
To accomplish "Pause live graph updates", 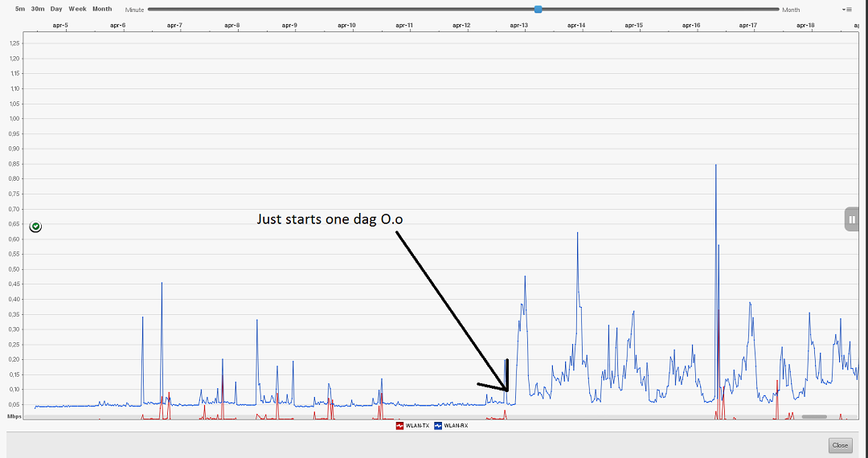I will (852, 219).
